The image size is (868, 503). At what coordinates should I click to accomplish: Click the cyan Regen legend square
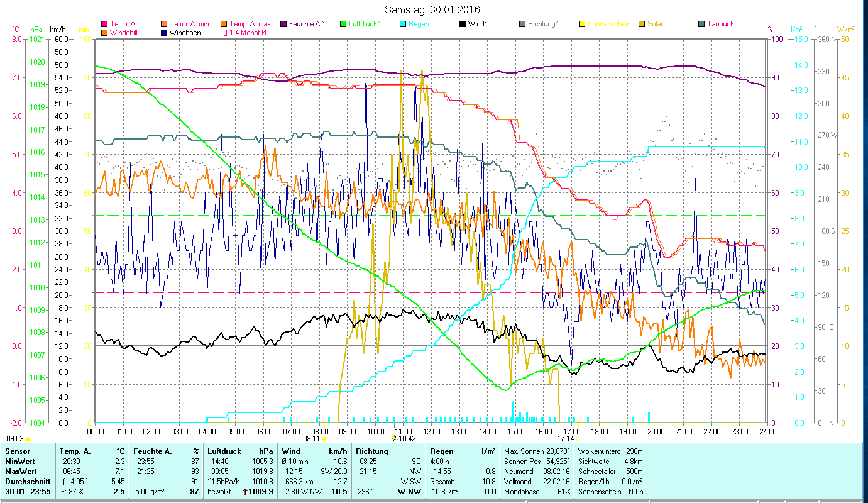point(403,24)
